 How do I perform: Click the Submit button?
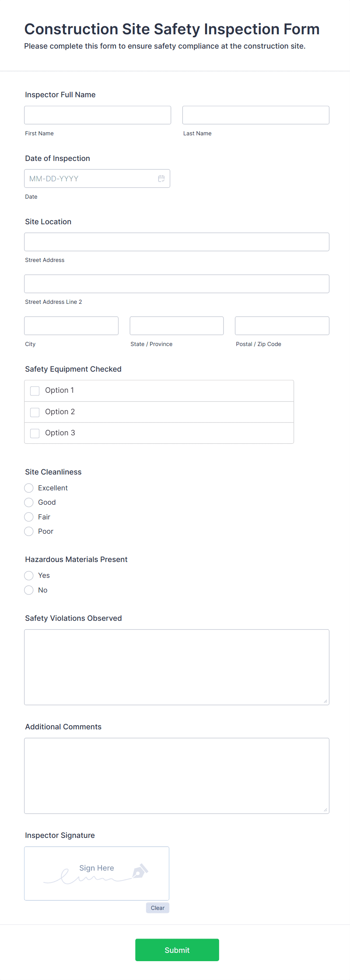click(177, 949)
